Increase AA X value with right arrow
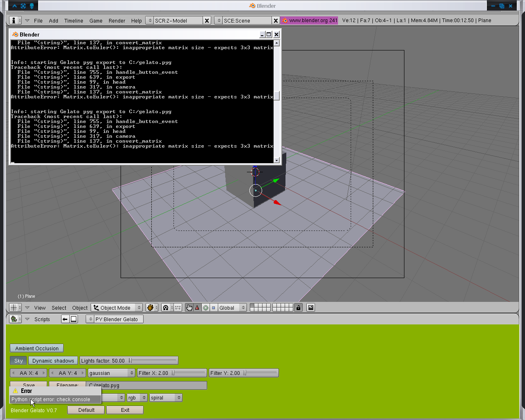 (x=44, y=373)
